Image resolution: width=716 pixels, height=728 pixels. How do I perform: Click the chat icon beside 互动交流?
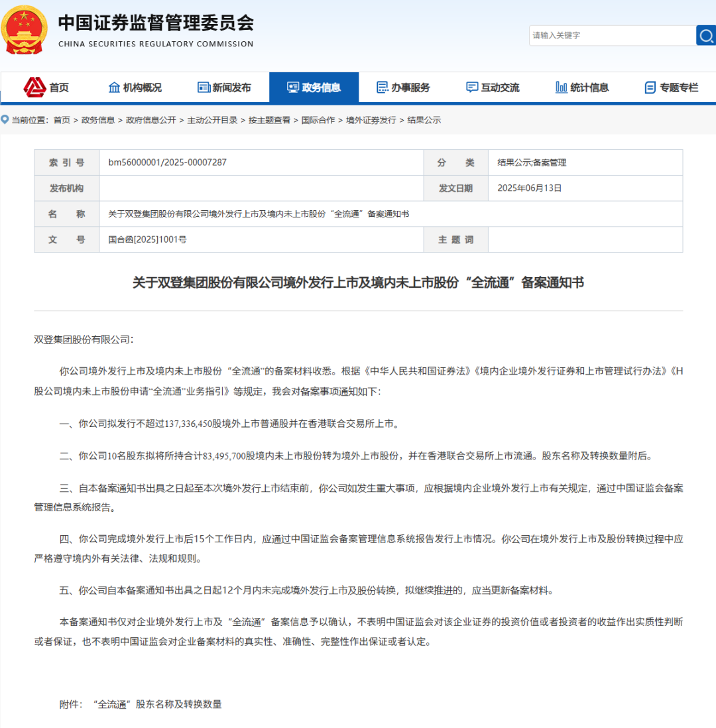(472, 88)
